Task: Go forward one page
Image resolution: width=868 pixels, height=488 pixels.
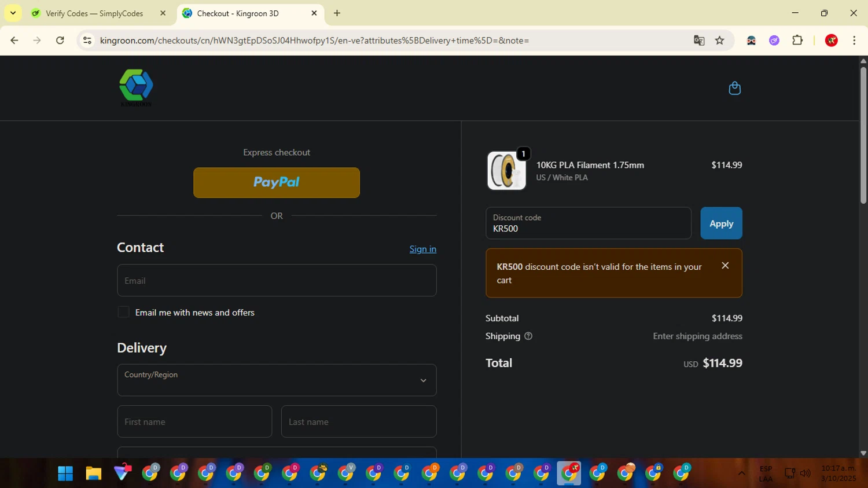Action: coord(37,41)
